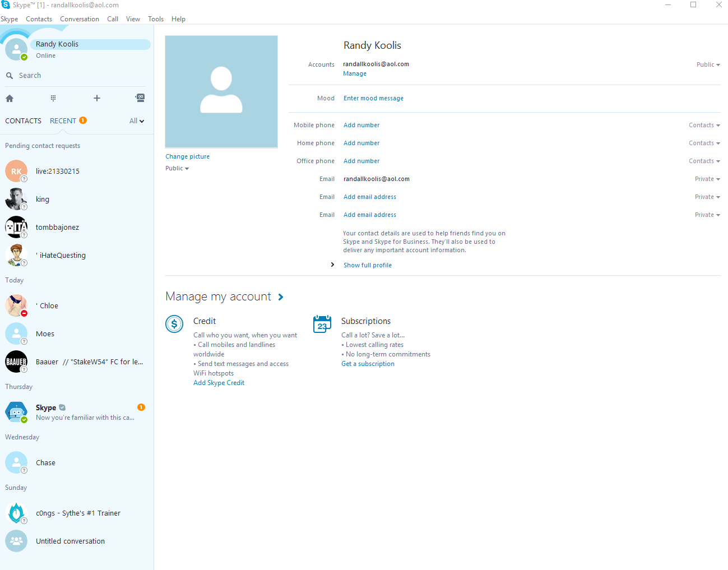Add a home phone number
This screenshot has height=570, width=728.
coord(361,143)
